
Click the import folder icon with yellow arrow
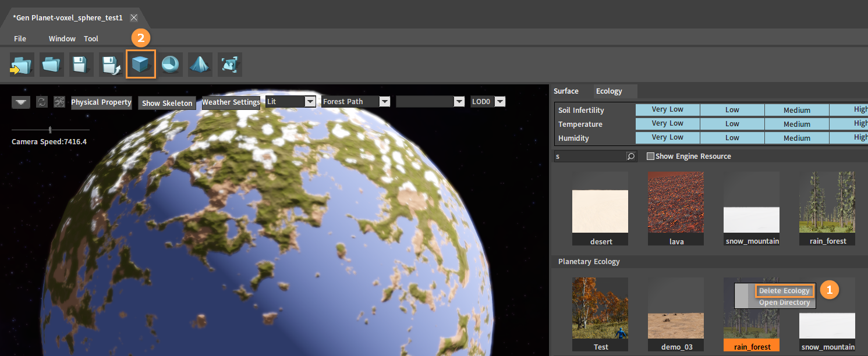point(22,65)
